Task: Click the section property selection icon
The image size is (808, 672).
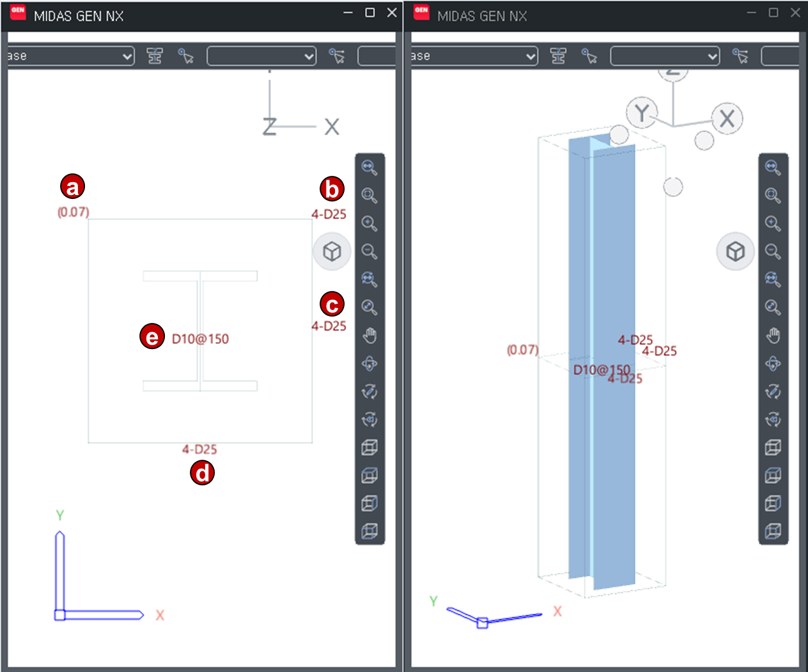Action: pyautogui.click(x=155, y=56)
